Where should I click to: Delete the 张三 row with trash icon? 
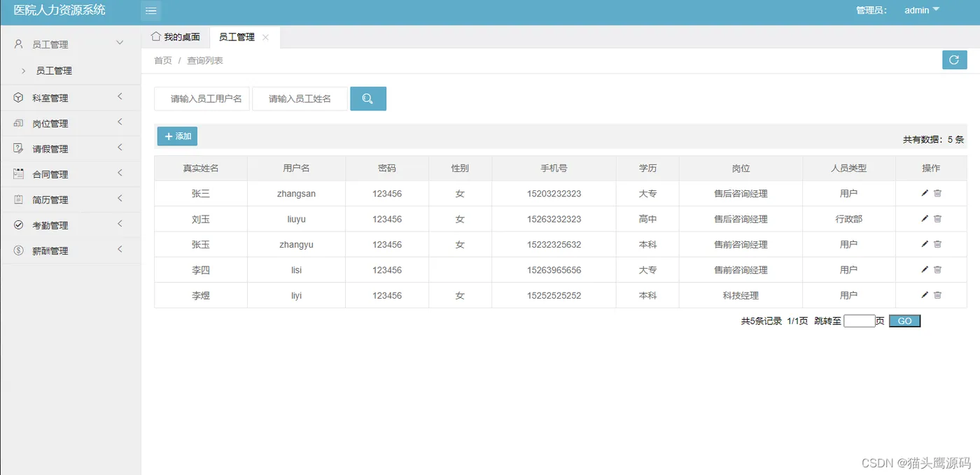pyautogui.click(x=937, y=193)
